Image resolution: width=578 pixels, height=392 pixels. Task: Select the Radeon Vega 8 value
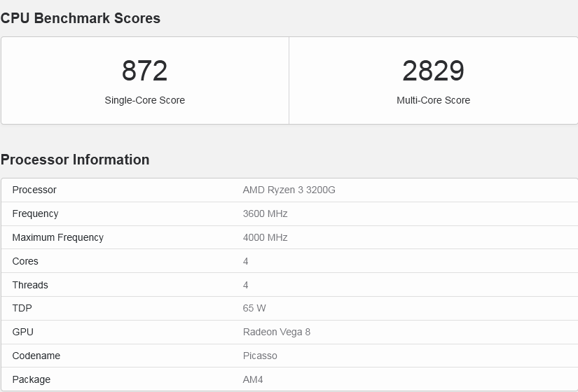coord(277,332)
